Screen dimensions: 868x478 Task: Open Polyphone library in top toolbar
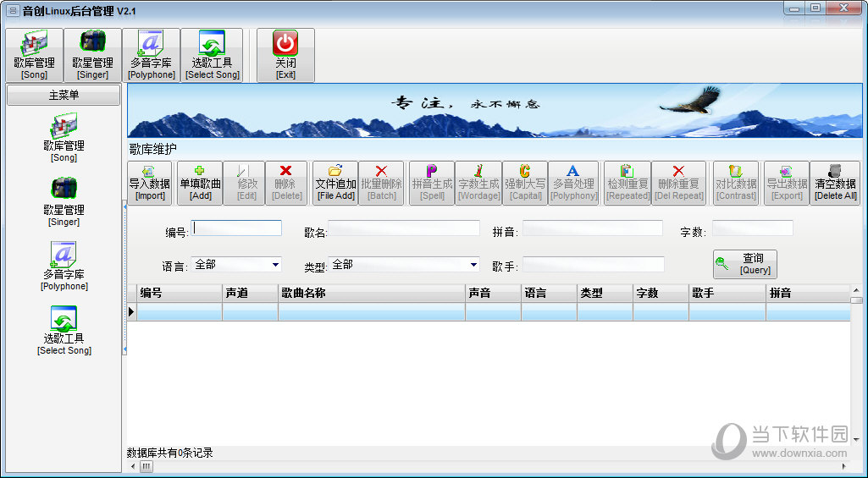coord(151,55)
